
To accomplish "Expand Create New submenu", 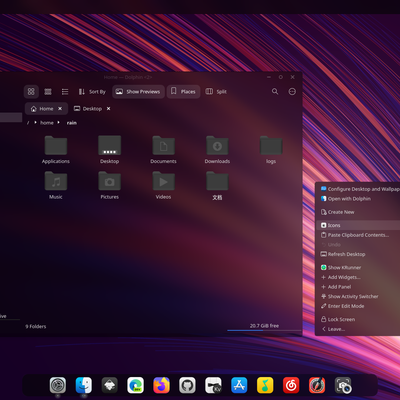I will coord(359,212).
